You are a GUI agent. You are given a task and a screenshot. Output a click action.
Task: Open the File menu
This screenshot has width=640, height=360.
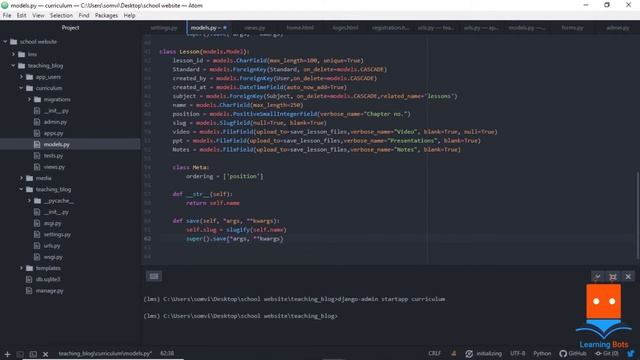point(7,16)
